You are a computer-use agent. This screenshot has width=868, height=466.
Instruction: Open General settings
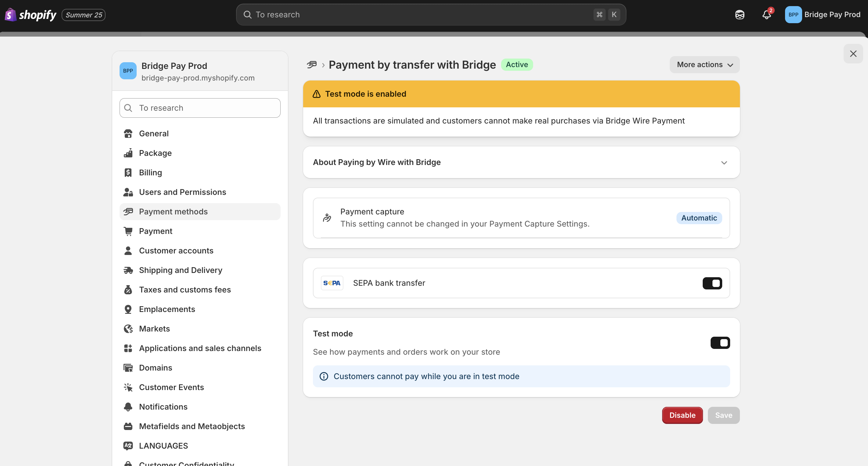click(x=200, y=134)
